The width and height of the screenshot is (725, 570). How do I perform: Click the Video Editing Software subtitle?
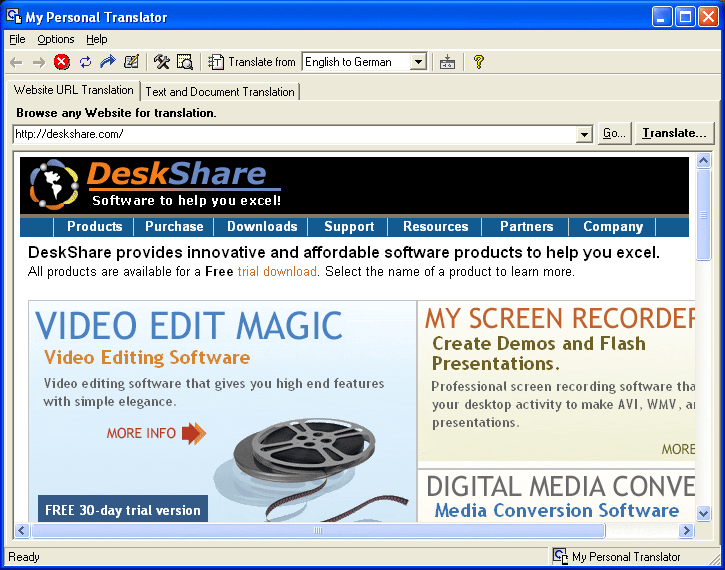[x=147, y=358]
